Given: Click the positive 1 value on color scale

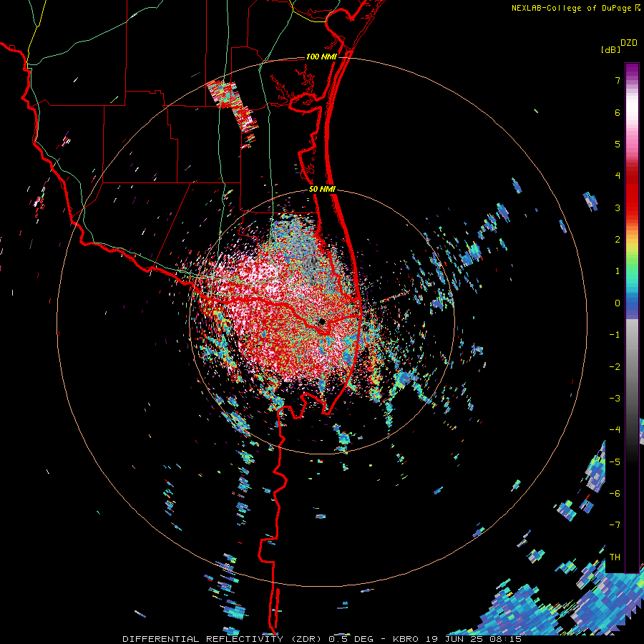Looking at the screenshot, I should tap(618, 271).
